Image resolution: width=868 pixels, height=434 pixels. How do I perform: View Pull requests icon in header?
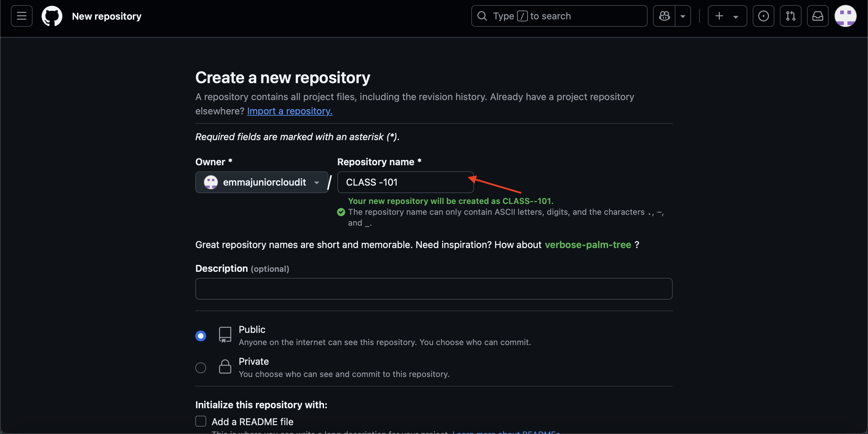point(790,16)
